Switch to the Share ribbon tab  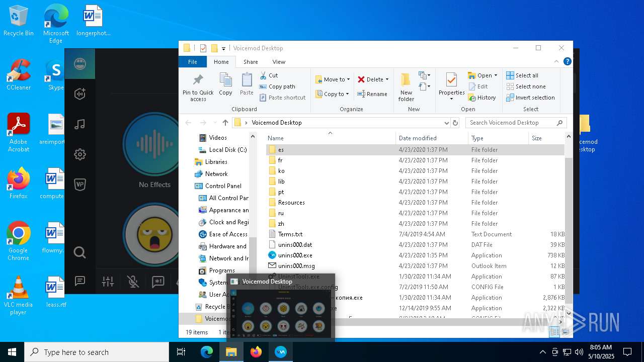click(251, 62)
